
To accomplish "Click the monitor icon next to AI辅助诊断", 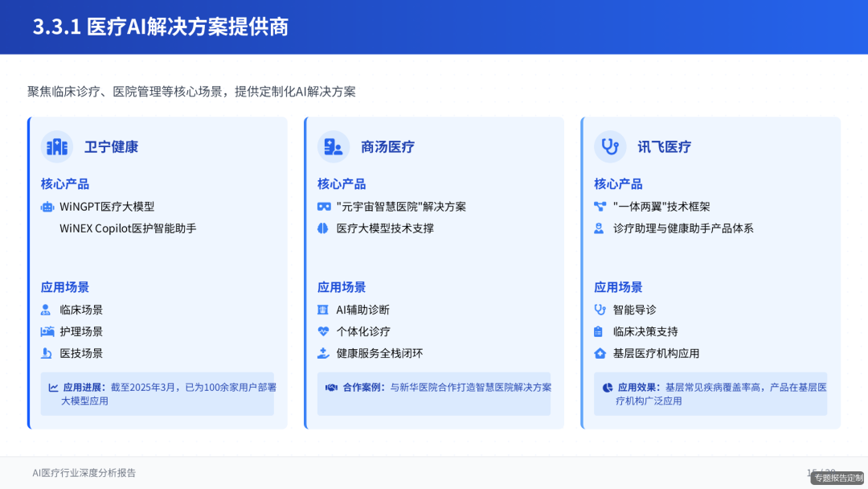I will click(x=323, y=309).
